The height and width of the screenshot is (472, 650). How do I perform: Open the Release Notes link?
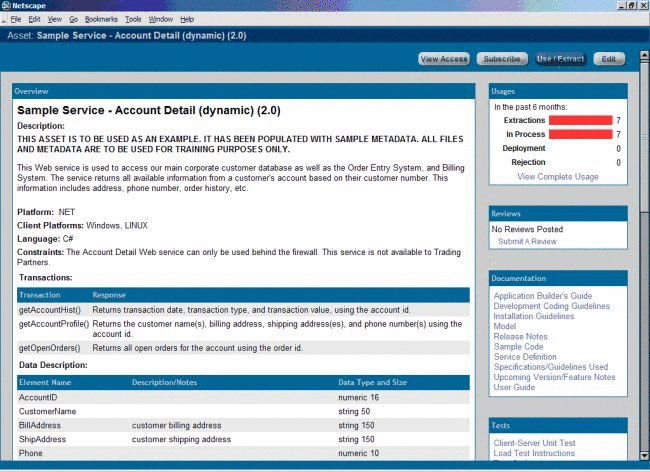(520, 336)
